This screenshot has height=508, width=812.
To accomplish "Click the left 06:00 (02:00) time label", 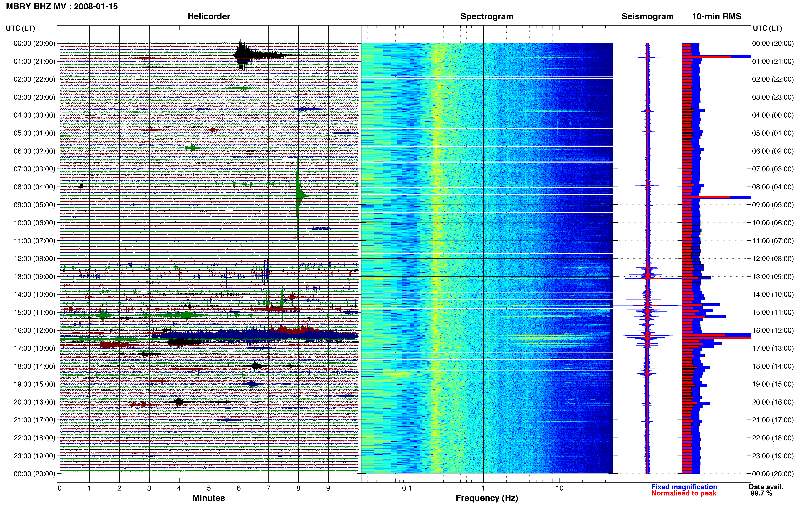I will pyautogui.click(x=34, y=151).
